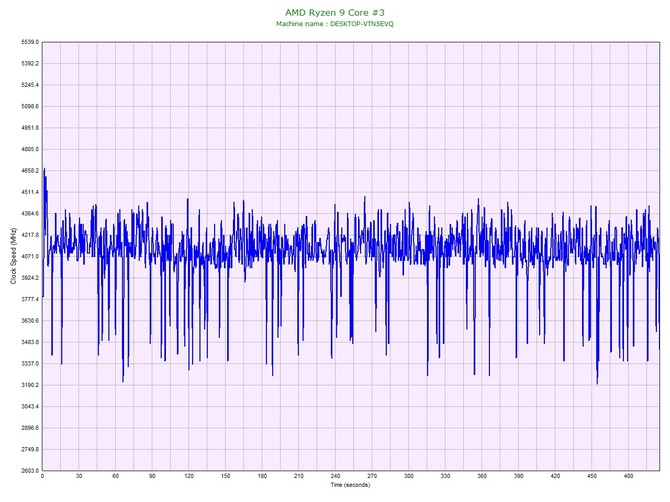Click the 330 tick on time axis
This screenshot has width=670, height=502.
[445, 476]
